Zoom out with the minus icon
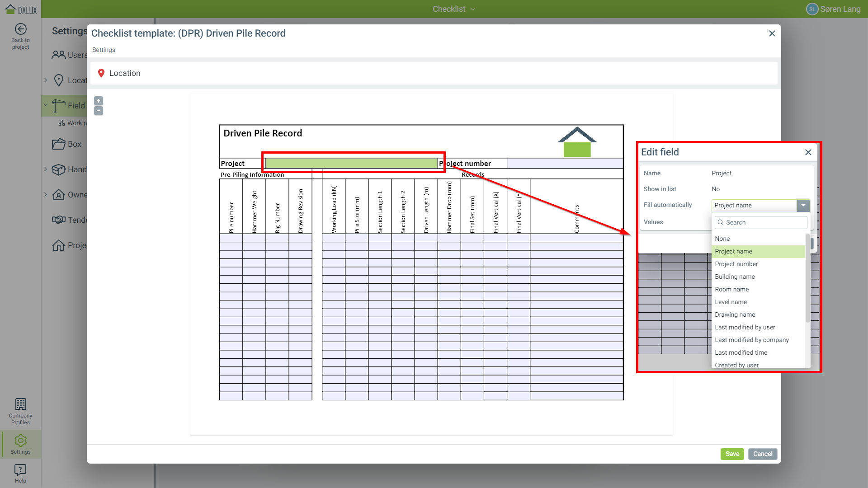The image size is (868, 488). [99, 111]
